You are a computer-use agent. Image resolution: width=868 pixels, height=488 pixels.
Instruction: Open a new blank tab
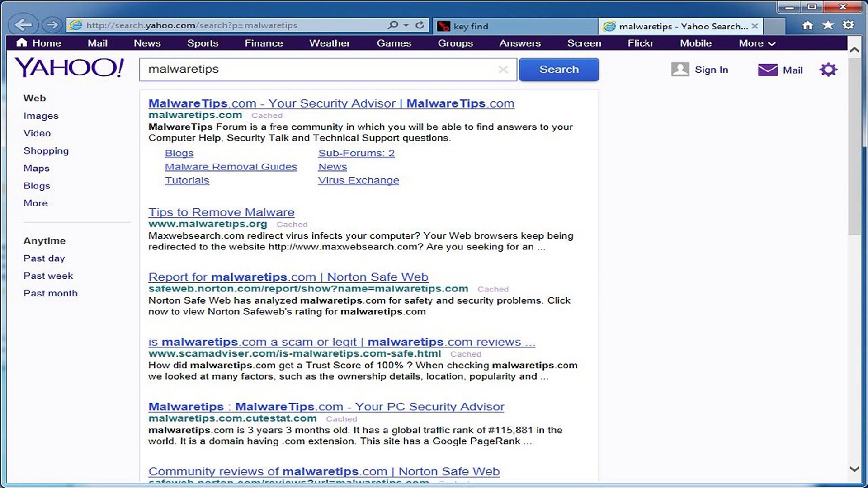(774, 26)
